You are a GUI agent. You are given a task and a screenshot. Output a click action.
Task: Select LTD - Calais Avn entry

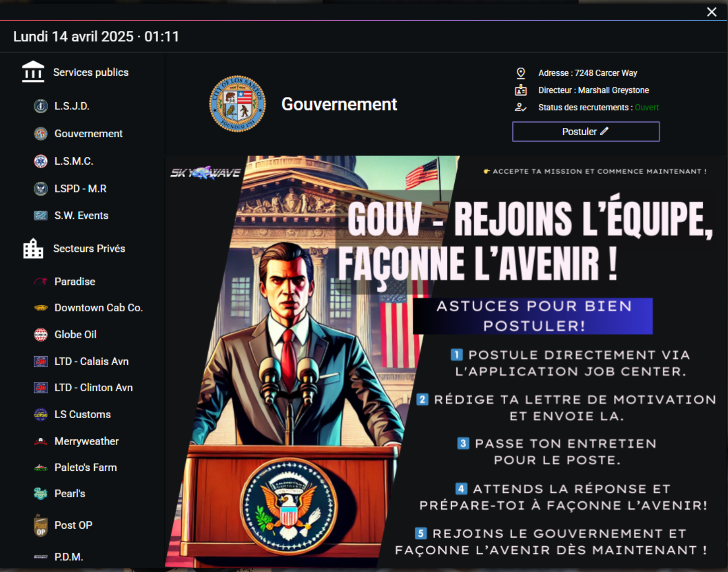[91, 361]
